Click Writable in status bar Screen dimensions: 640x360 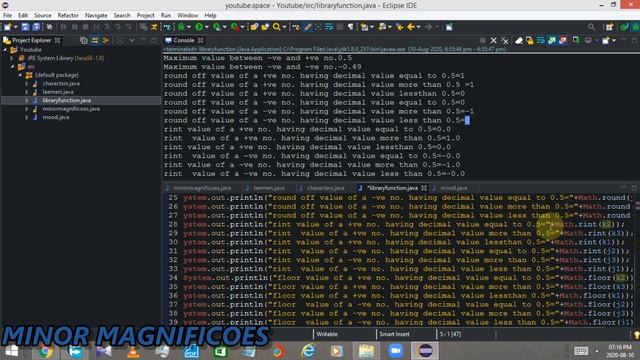[x=327, y=334]
